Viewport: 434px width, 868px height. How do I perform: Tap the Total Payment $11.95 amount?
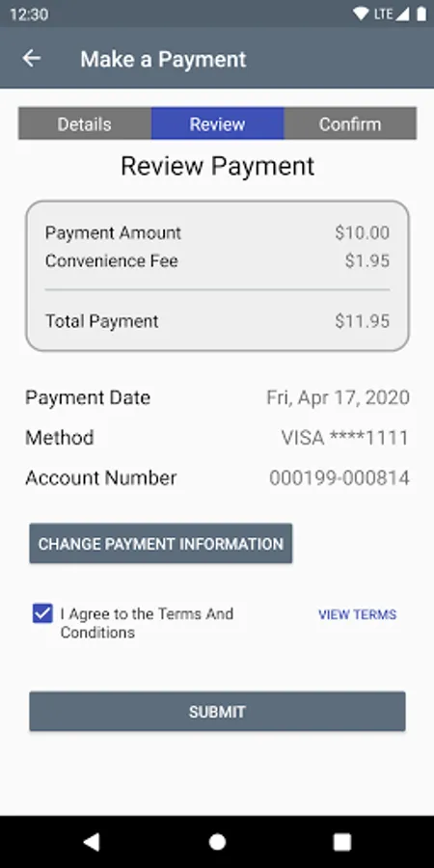362,321
